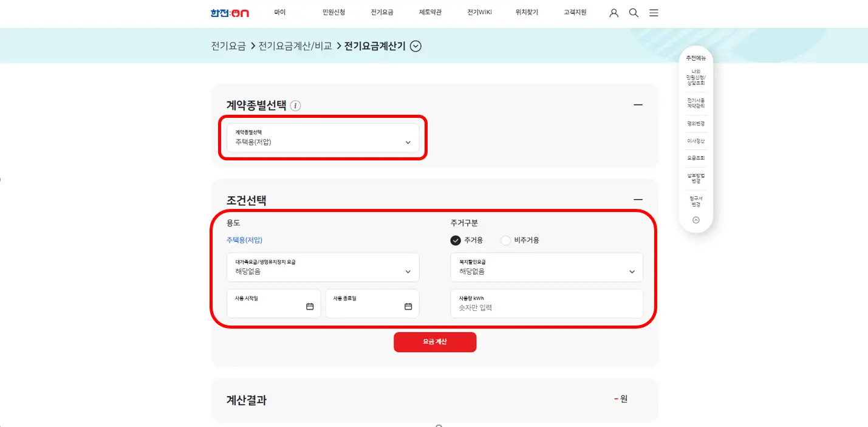The height and width of the screenshot is (427, 868).
Task: Select the 주거용 radio button
Action: [455, 241]
